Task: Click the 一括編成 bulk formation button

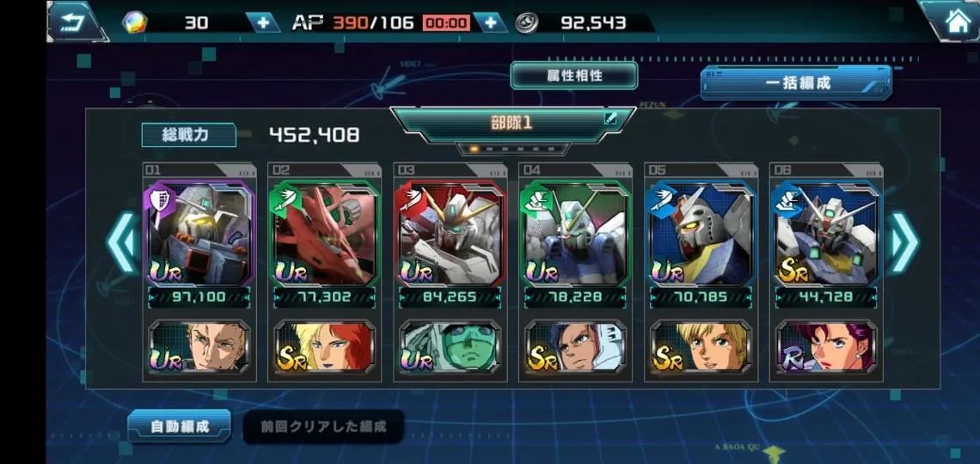Action: click(796, 83)
